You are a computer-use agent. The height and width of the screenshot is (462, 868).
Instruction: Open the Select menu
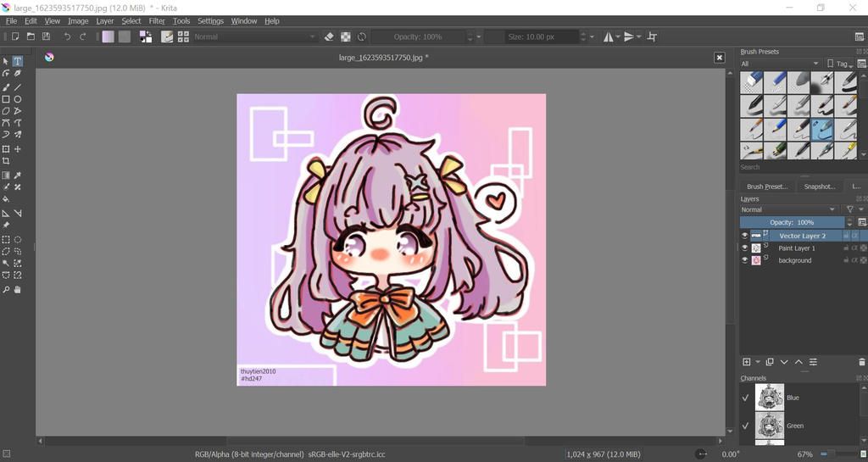pyautogui.click(x=131, y=21)
